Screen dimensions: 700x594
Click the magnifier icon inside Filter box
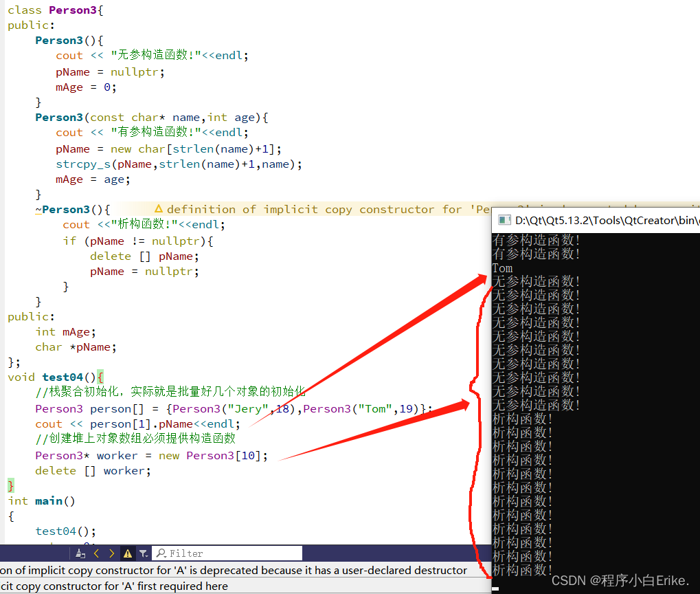161,553
